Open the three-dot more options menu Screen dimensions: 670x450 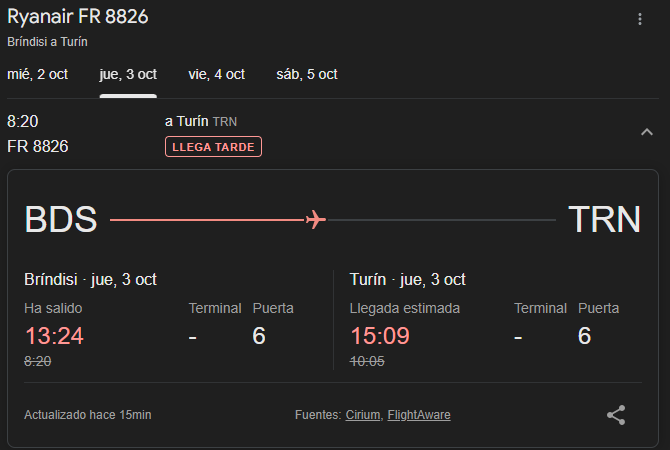640,19
